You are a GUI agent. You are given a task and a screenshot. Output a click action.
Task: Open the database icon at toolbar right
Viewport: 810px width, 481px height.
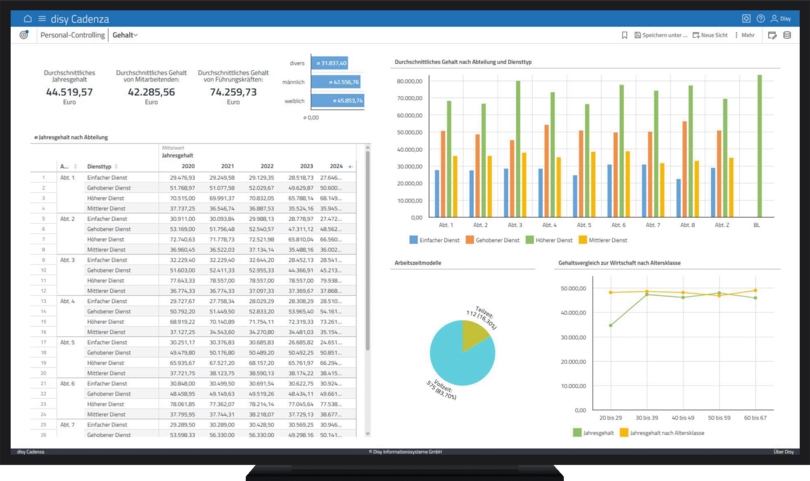[x=787, y=35]
